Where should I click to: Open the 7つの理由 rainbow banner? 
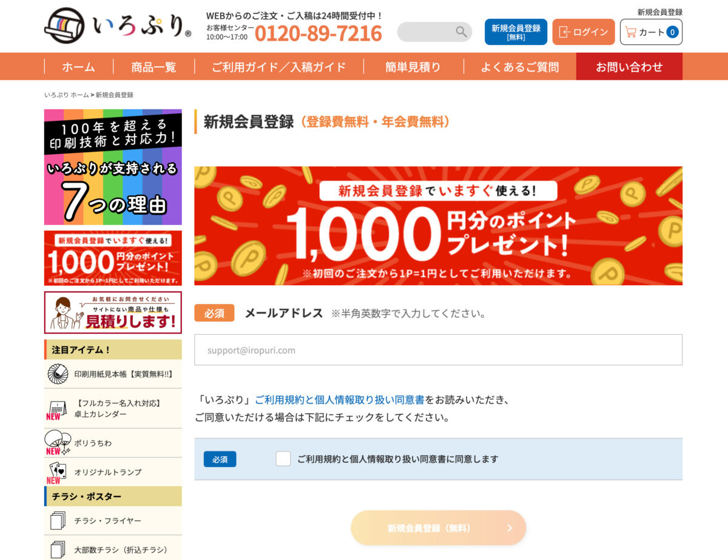click(113, 167)
